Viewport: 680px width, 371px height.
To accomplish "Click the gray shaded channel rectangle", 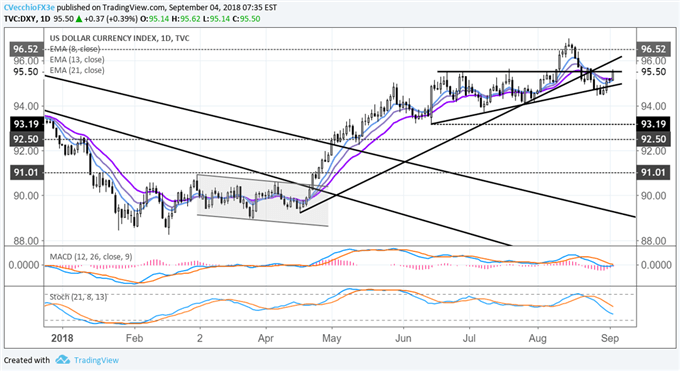I will pyautogui.click(x=262, y=200).
